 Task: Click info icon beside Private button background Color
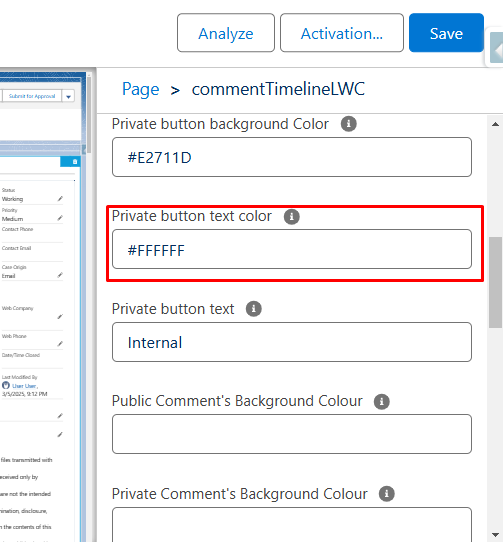[x=348, y=124]
